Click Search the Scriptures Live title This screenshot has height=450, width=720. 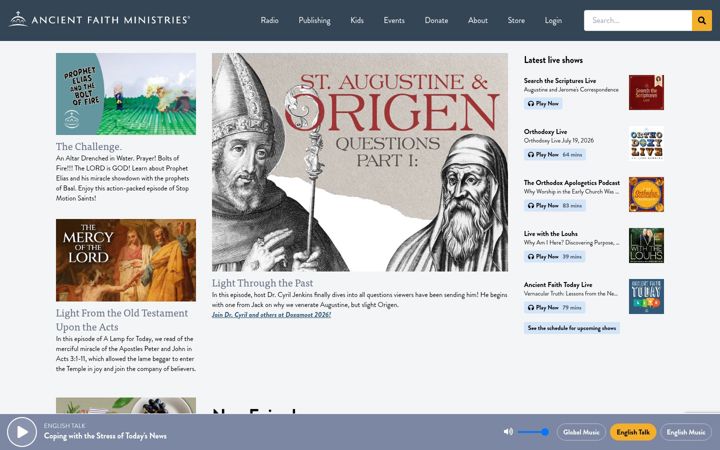click(560, 80)
